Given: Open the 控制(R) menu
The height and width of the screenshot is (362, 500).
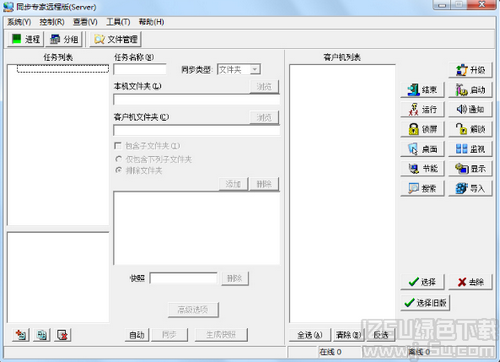Looking at the screenshot, I should [52, 22].
